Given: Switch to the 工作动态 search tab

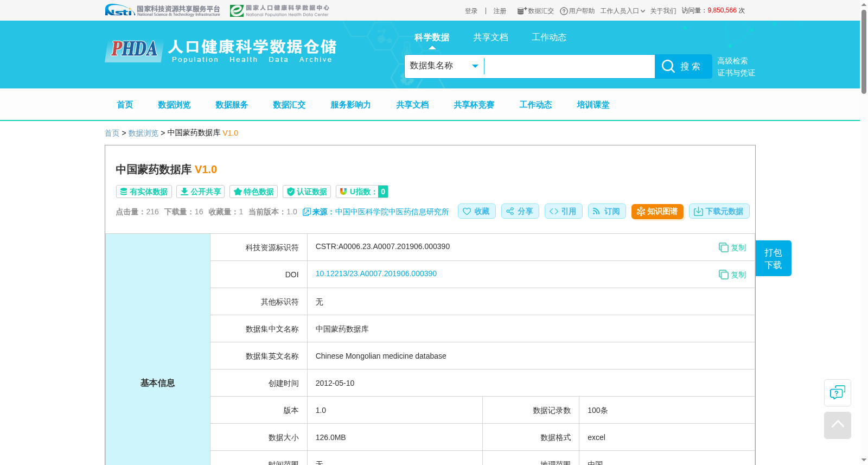Looking at the screenshot, I should click(x=549, y=37).
